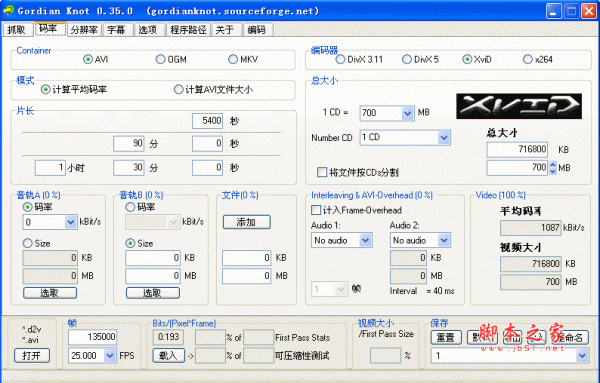
Task: Switch to the 抓取 tab
Action: (16, 30)
